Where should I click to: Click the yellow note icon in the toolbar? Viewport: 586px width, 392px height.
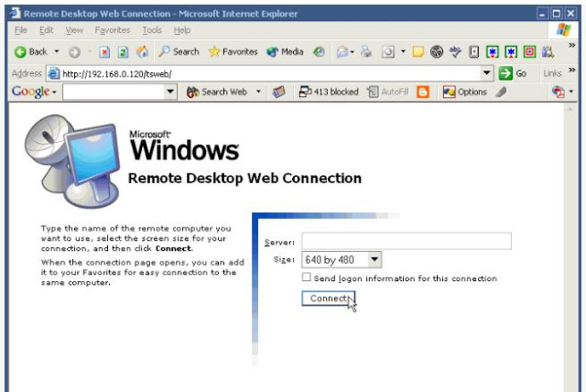point(418,51)
